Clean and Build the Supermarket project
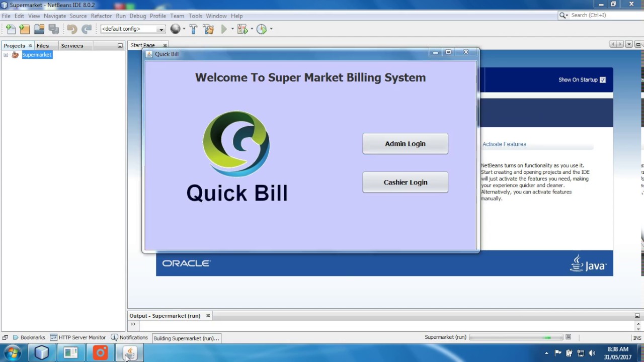This screenshot has height=362, width=644. 208,29
